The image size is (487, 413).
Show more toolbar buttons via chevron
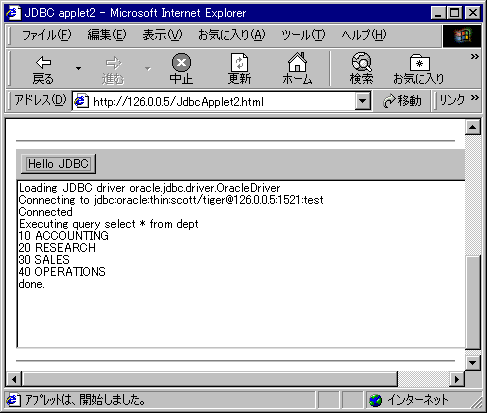pyautogui.click(x=475, y=57)
